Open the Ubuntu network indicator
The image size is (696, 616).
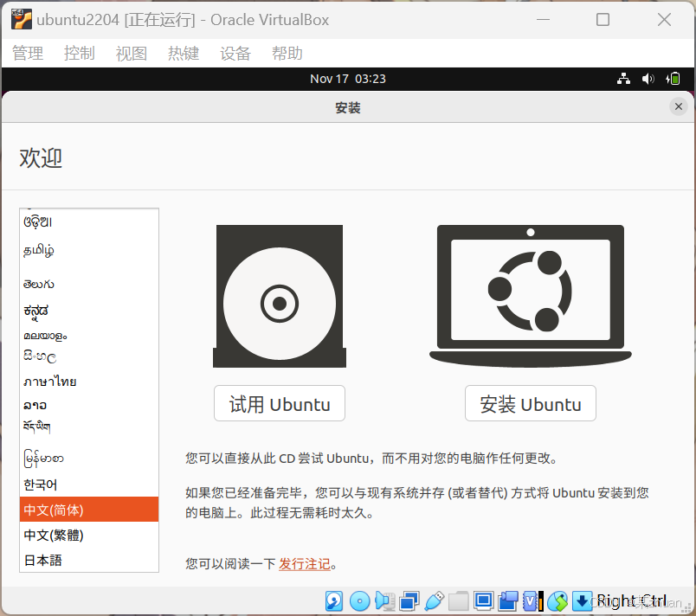[x=623, y=79]
